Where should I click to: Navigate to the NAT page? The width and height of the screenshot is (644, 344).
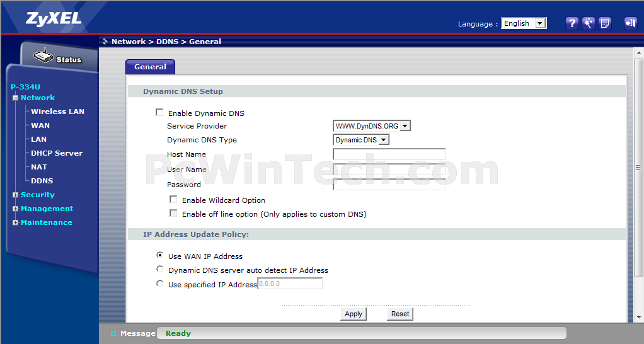click(x=39, y=167)
